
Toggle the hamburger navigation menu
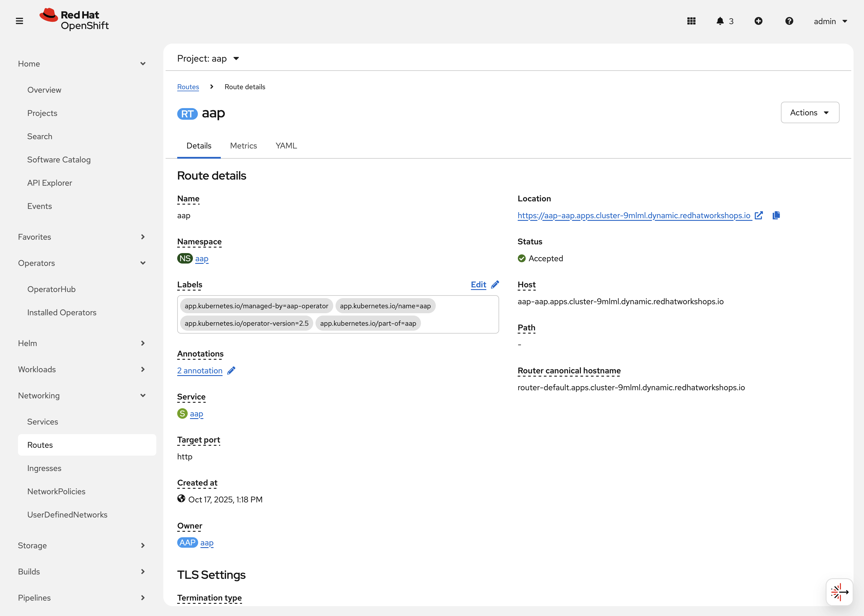click(x=19, y=21)
